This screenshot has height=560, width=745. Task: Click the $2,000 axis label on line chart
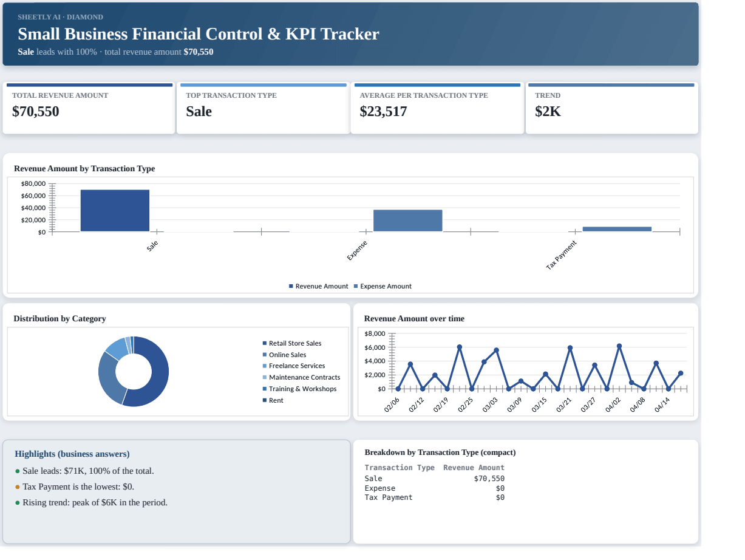pos(375,375)
